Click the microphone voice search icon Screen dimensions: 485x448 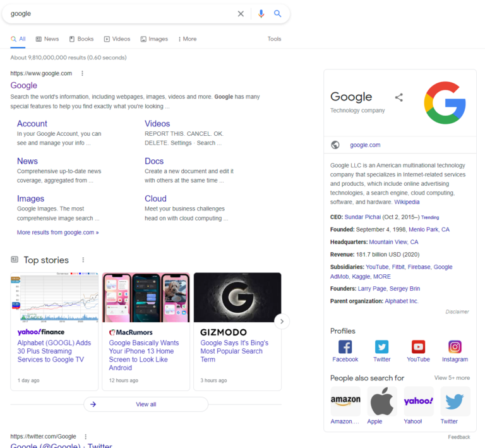pyautogui.click(x=261, y=14)
